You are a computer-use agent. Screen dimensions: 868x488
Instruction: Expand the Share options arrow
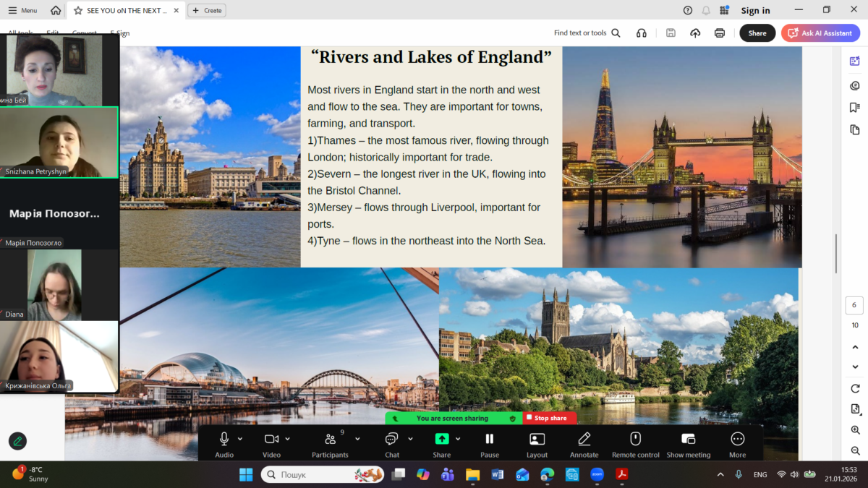[457, 439]
